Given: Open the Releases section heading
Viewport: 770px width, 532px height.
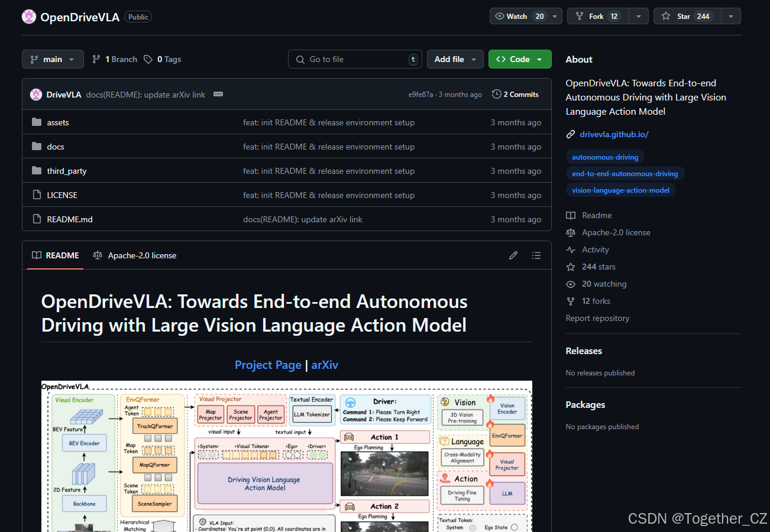Looking at the screenshot, I should (x=584, y=351).
